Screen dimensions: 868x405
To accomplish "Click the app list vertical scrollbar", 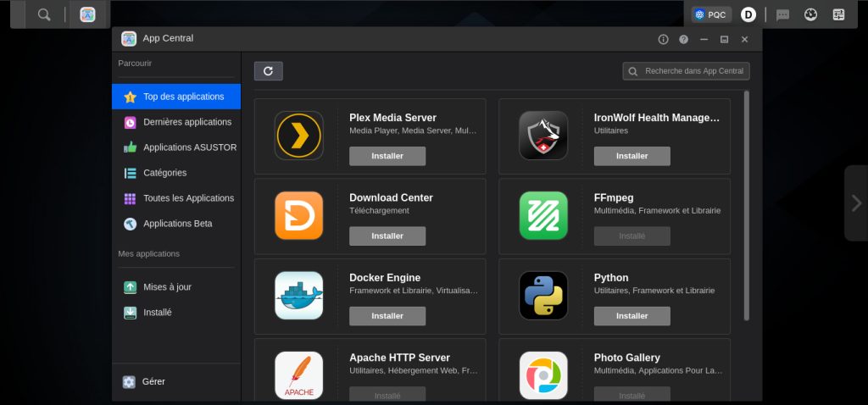I will point(747,205).
